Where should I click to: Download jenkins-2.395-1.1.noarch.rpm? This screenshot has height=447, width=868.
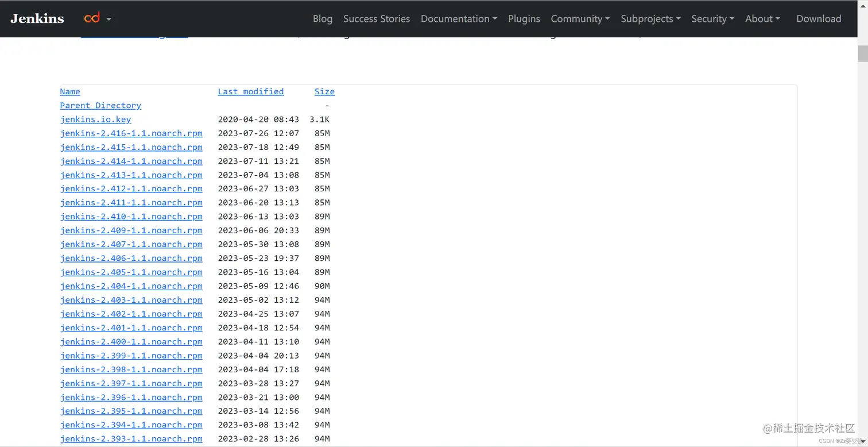[x=131, y=411]
